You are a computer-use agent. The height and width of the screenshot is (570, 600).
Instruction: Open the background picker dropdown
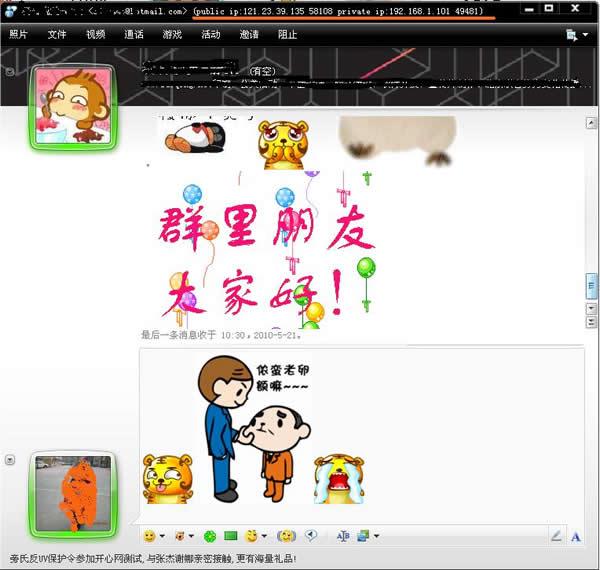point(376,537)
